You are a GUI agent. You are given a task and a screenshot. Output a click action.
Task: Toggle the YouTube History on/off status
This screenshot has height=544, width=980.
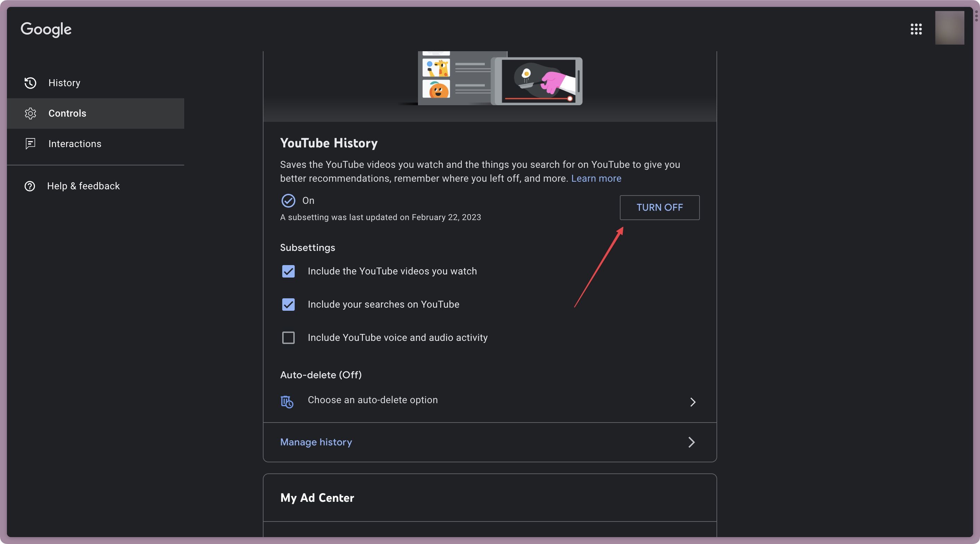click(659, 207)
